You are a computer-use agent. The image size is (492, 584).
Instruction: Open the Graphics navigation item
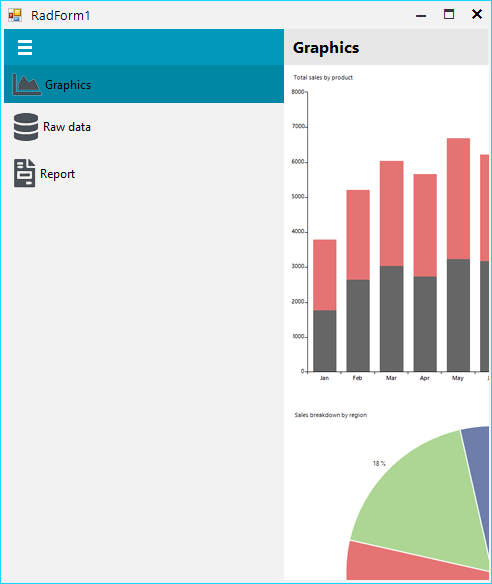tap(144, 84)
